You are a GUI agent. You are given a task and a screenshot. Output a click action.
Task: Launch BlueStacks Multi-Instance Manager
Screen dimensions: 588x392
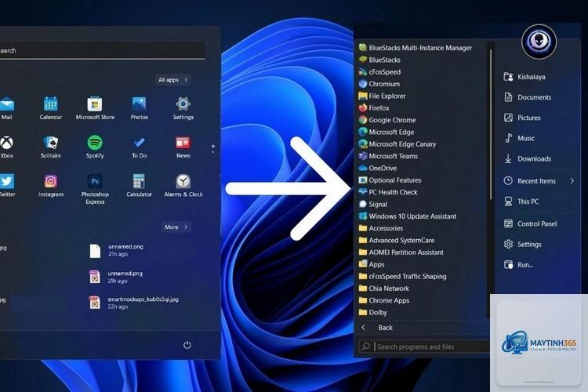415,48
